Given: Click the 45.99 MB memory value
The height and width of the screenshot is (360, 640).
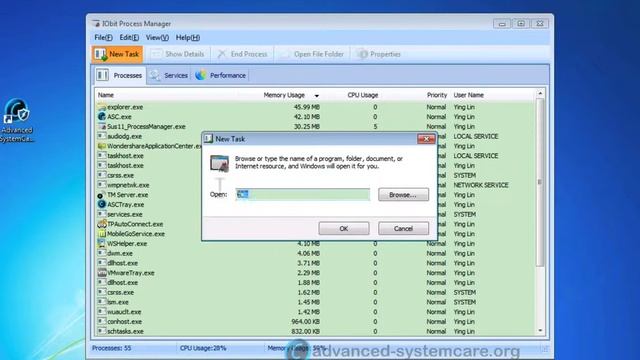Looking at the screenshot, I should pyautogui.click(x=307, y=107).
